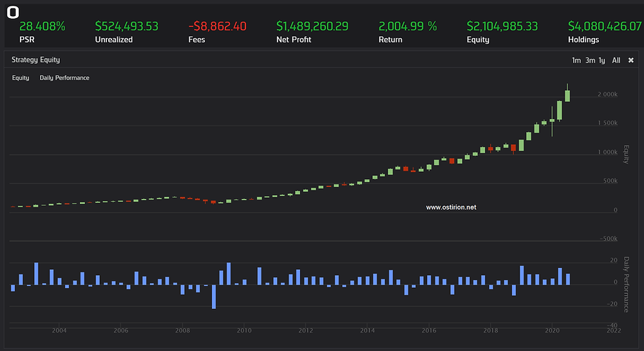Screen dimensions: 644x351
Task: Click the Return value 2,004.99 %
Action: click(x=408, y=26)
